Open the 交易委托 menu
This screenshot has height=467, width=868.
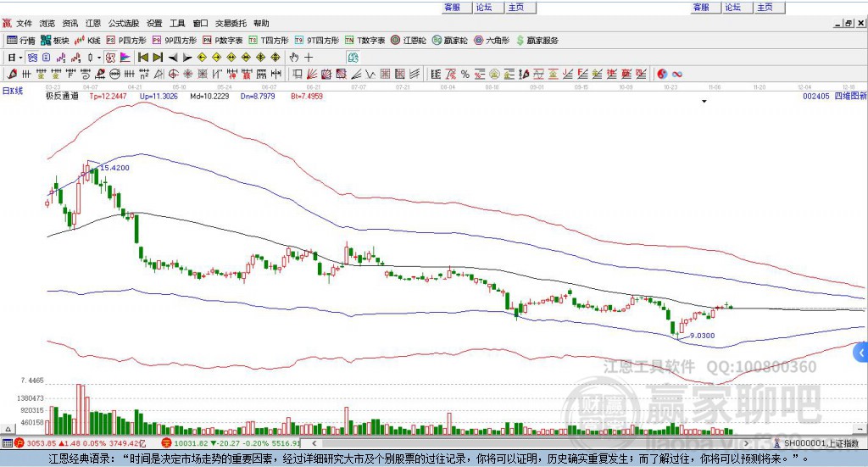tap(231, 23)
